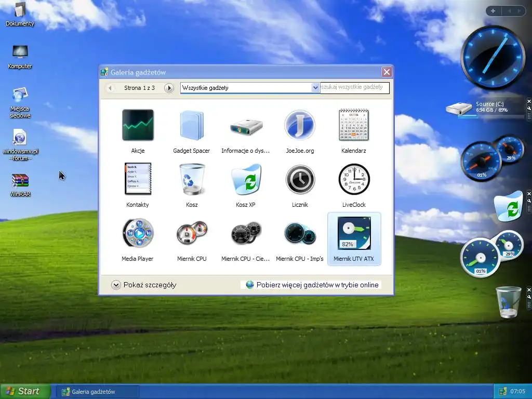The image size is (532, 399).
Task: Select the LiveClock gadget
Action: pyautogui.click(x=354, y=185)
